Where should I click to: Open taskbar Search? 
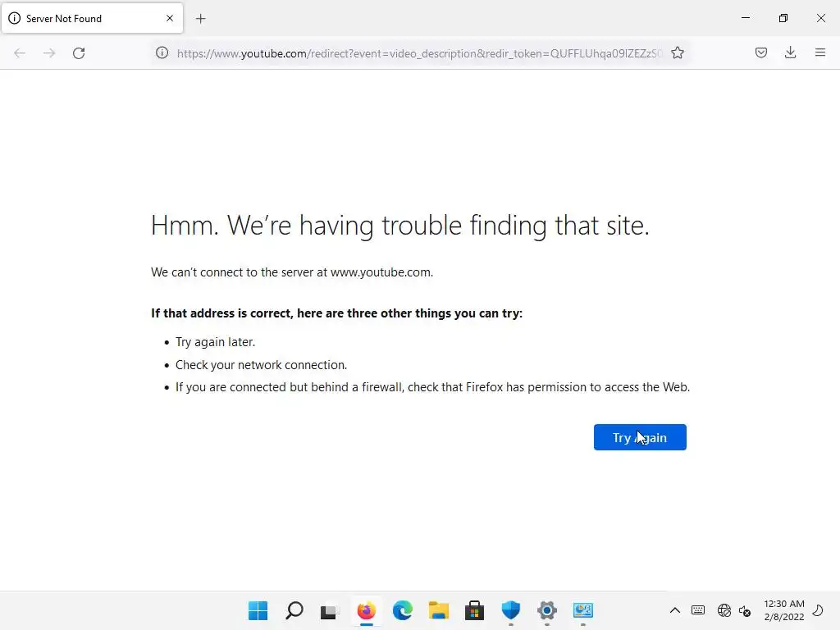[294, 610]
